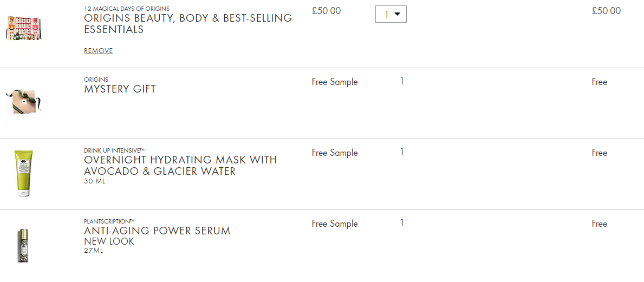The height and width of the screenshot is (282, 644).
Task: Click Free Sample text for Mystery Gift
Action: 335,82
